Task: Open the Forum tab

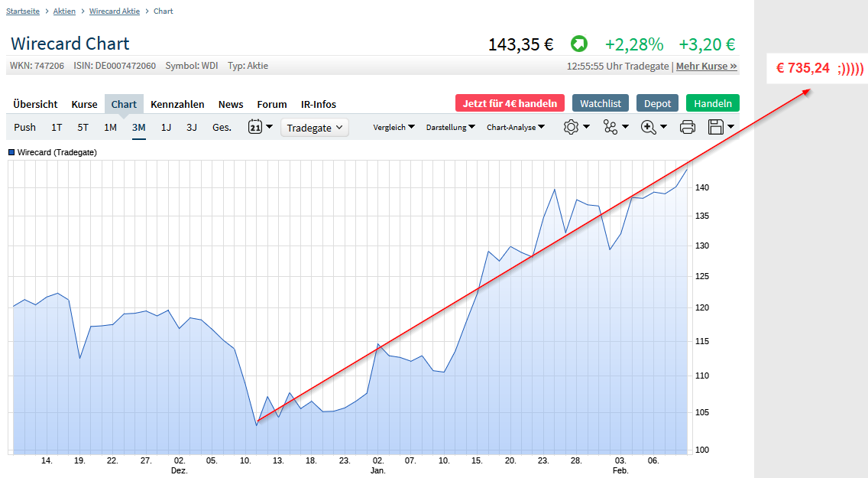Action: click(271, 104)
